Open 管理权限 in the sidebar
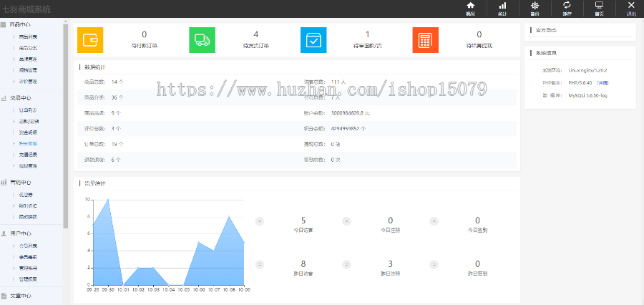 pyautogui.click(x=28, y=279)
